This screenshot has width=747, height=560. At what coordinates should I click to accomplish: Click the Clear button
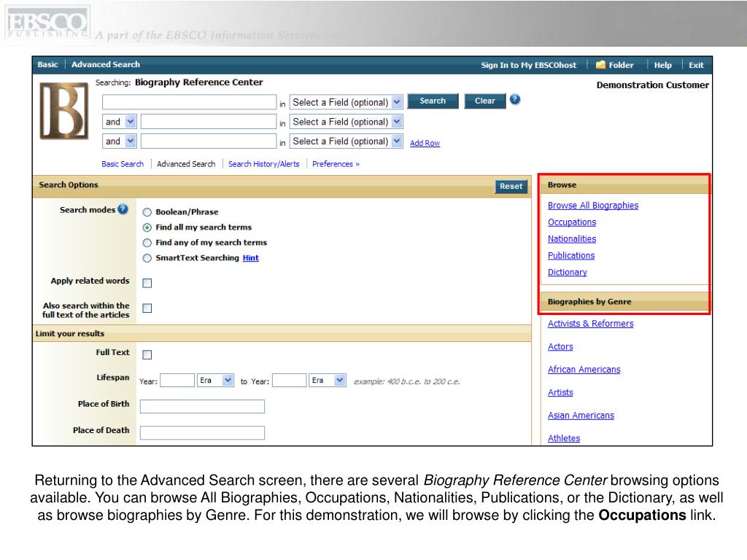click(485, 101)
